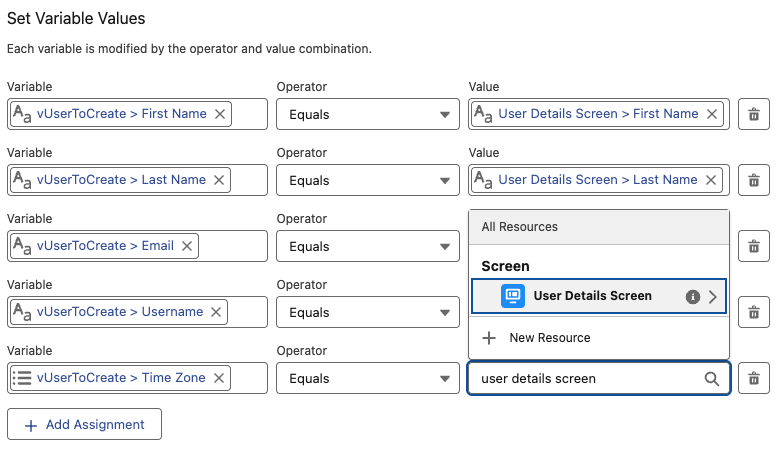Click the Add Assignment button
The height and width of the screenshot is (452, 780).
click(x=84, y=425)
